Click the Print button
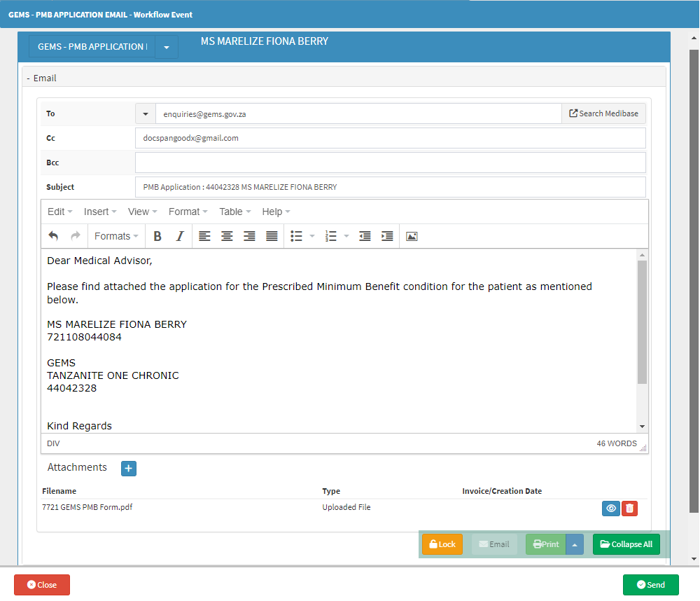 545,544
